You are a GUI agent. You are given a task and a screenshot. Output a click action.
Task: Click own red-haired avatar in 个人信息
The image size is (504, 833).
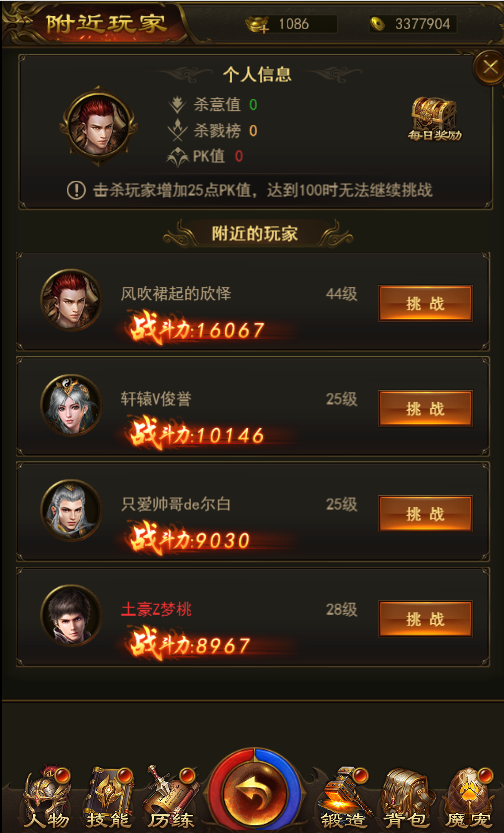99,126
